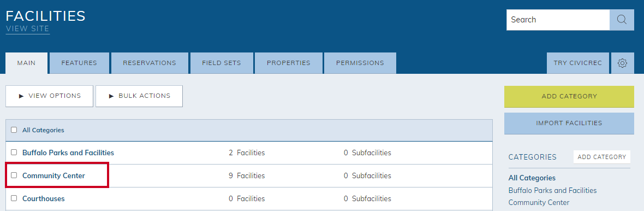Tick the All Categories checkbox
Image resolution: width=644 pixels, height=211 pixels.
[x=14, y=130]
